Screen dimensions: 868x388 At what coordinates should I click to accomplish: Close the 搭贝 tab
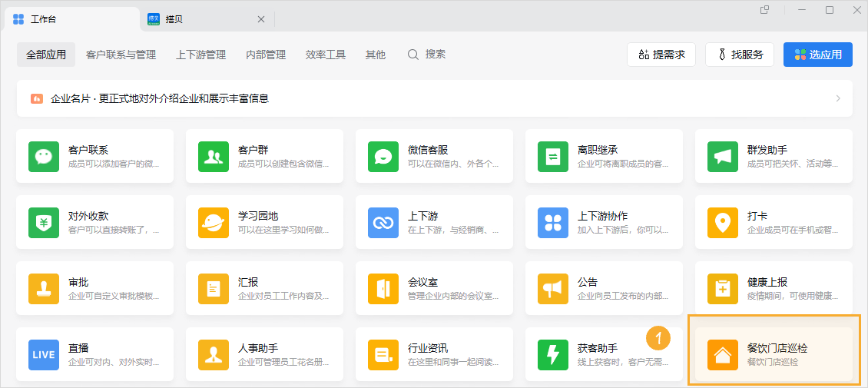[261, 19]
